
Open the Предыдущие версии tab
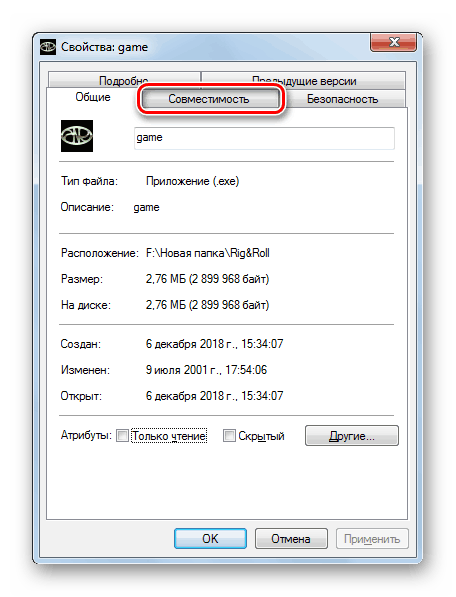303,80
